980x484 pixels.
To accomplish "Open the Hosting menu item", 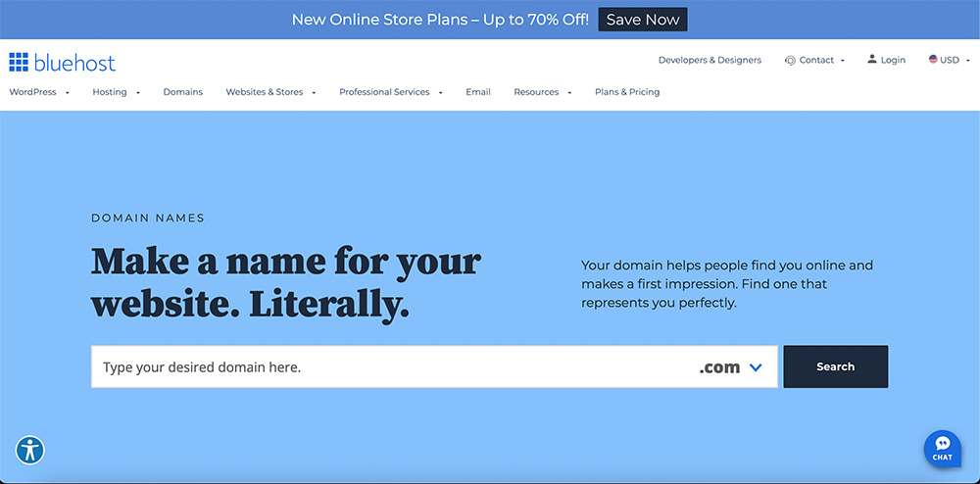I will (x=110, y=92).
